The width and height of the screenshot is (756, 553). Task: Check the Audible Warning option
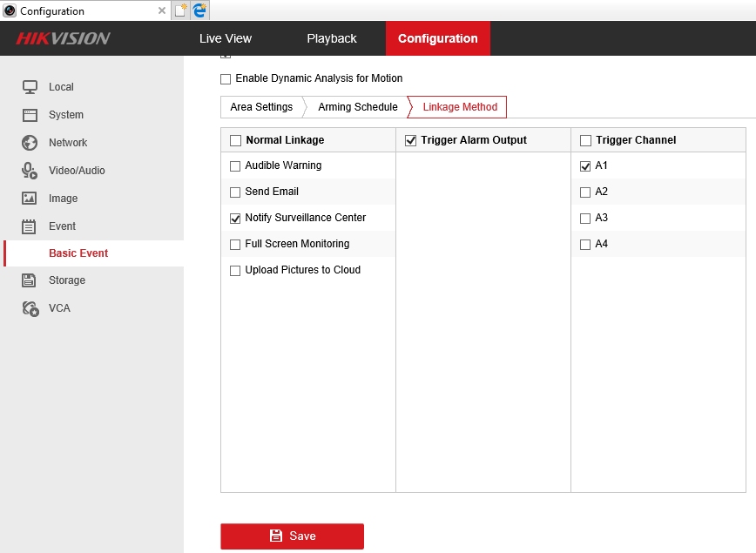pos(235,166)
